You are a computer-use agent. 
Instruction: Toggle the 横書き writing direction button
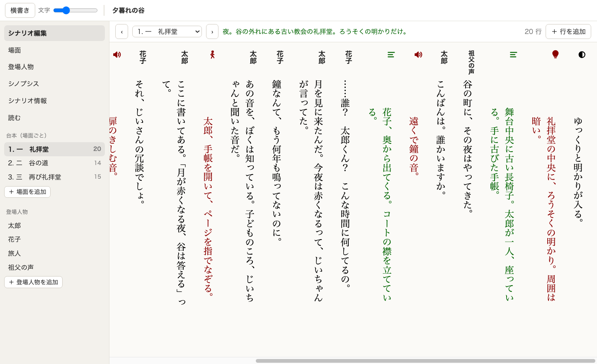coord(20,10)
